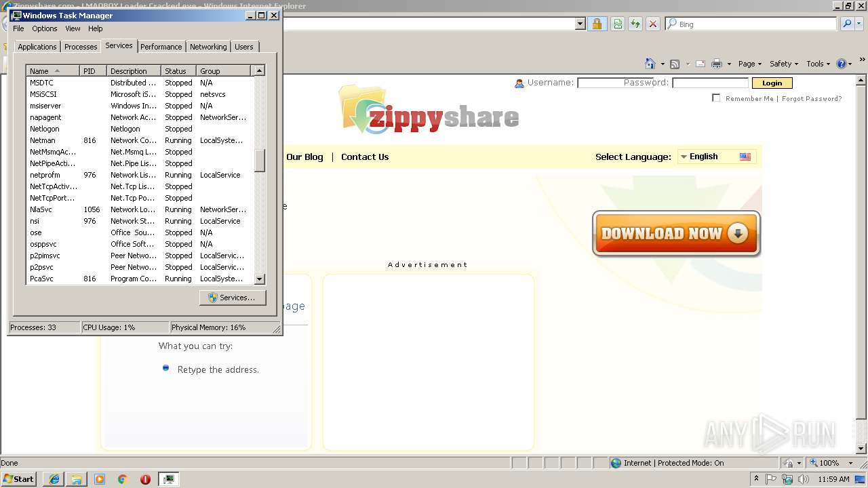Open the Our Blog link
Image resolution: width=868 pixels, height=488 pixels.
pyautogui.click(x=304, y=157)
